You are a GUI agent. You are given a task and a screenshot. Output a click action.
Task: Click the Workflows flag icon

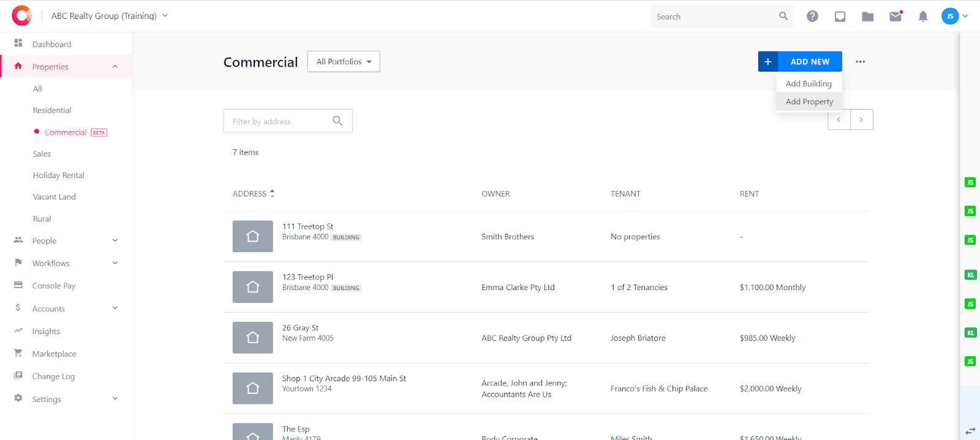coord(18,263)
